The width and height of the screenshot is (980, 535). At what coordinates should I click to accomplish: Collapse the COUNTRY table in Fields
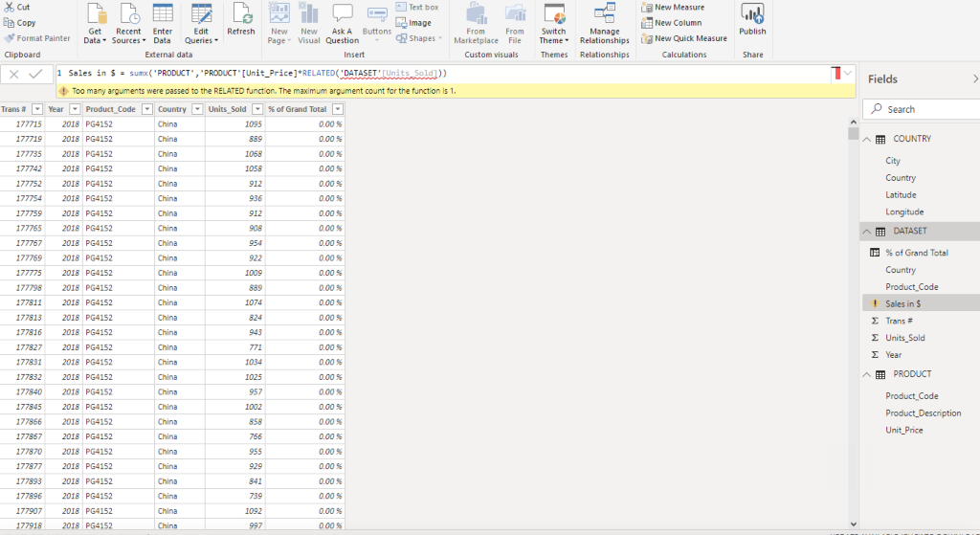[867, 140]
